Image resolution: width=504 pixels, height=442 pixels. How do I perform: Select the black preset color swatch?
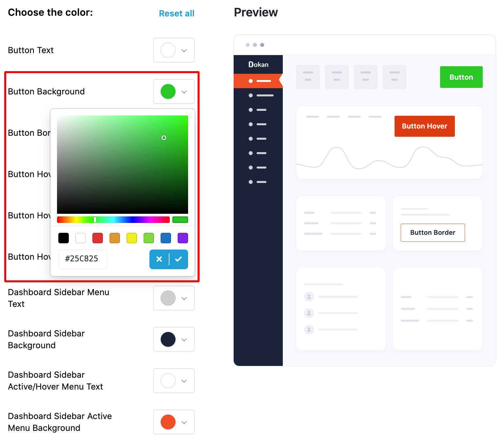[64, 238]
